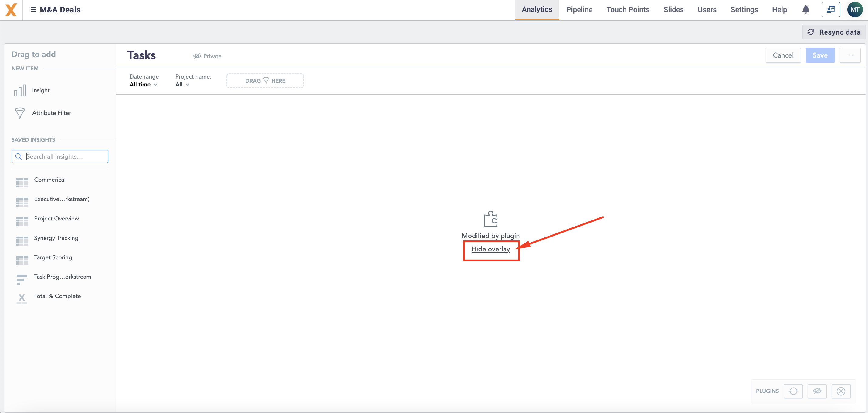Screen dimensions: 868x413
Task: Focus the Search all insights field
Action: point(60,156)
